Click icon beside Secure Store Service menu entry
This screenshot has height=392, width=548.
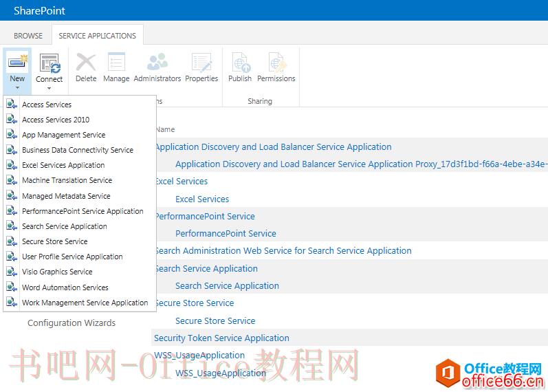click(12, 241)
